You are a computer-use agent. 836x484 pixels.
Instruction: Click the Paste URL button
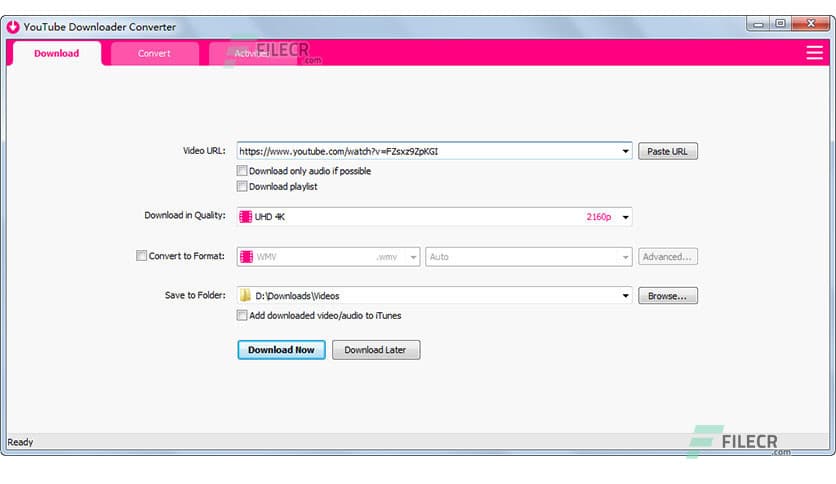668,151
